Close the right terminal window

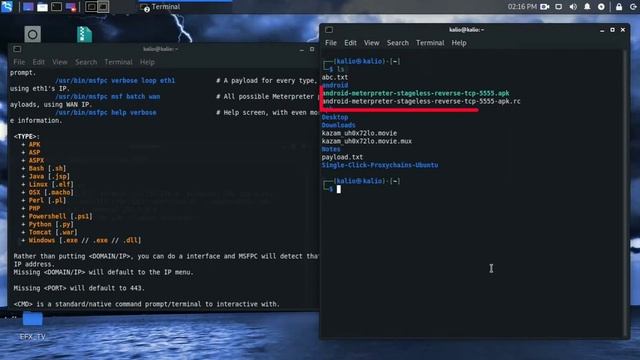623,30
